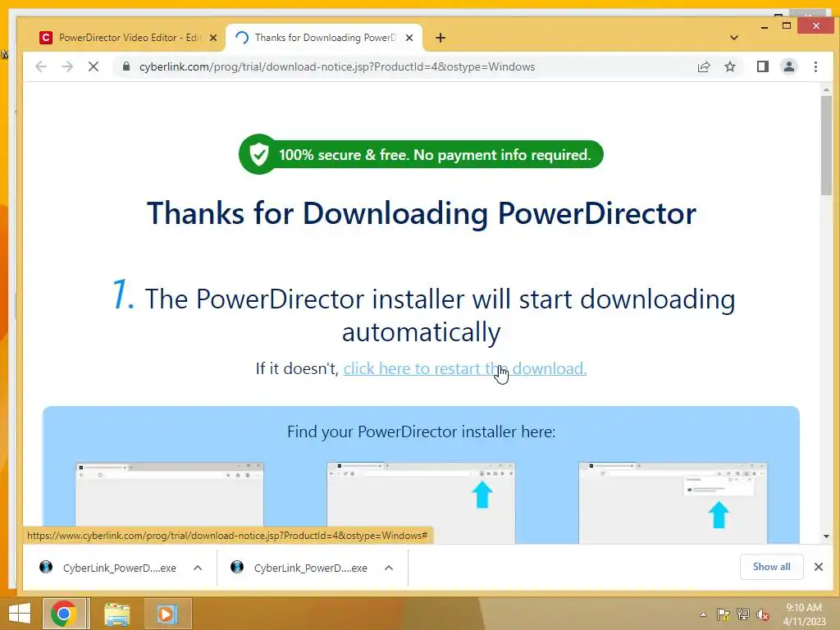Click scrollbar down arrow

click(826, 536)
